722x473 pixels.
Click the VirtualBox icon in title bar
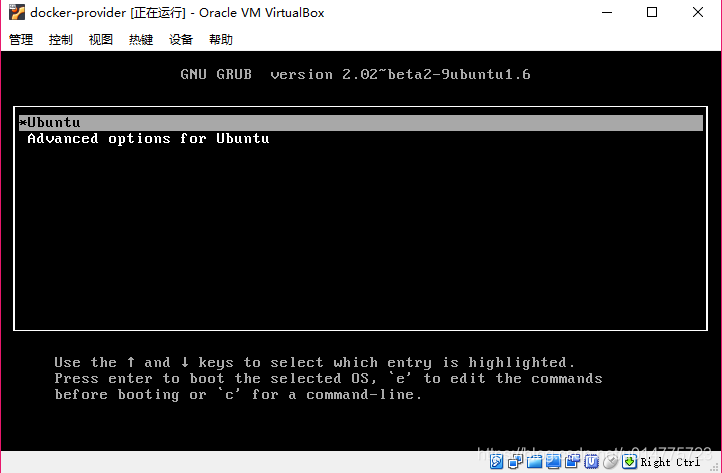(x=17, y=12)
